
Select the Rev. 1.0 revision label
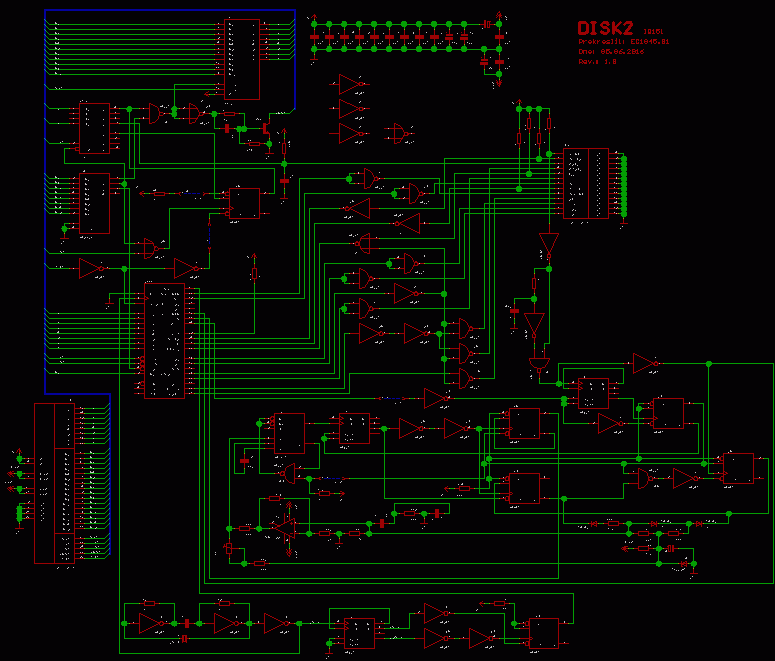597,61
